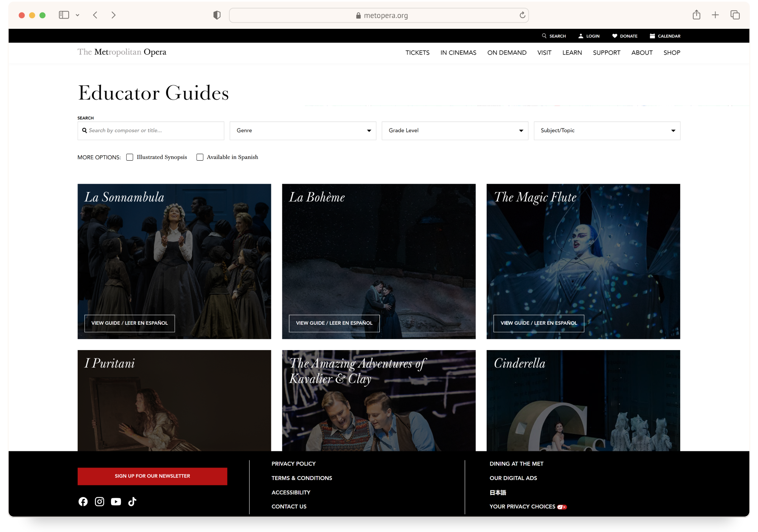
Task: Click the metopera.org address bar
Action: (x=379, y=15)
